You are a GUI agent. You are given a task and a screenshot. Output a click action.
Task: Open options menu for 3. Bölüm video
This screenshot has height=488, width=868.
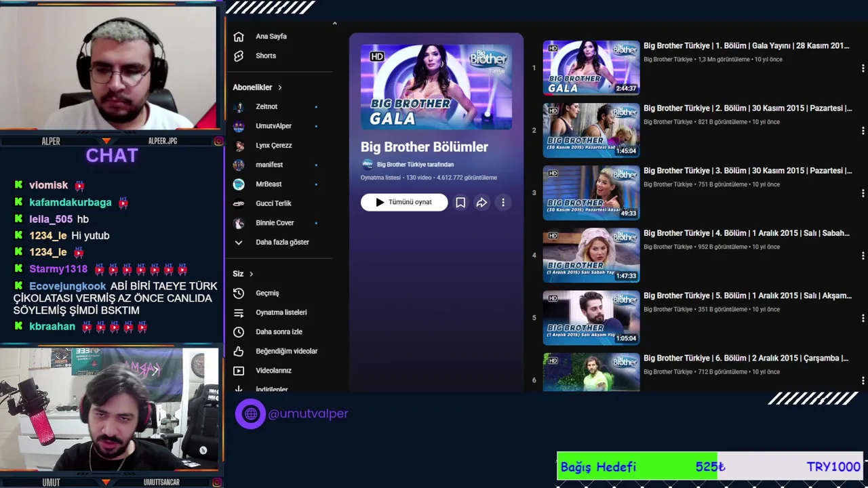point(863,193)
